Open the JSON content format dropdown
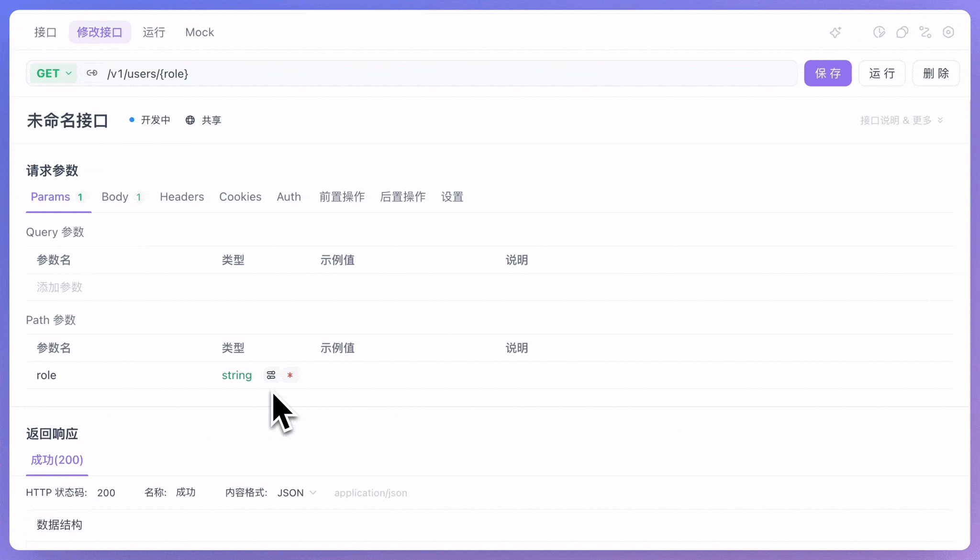 coord(297,493)
